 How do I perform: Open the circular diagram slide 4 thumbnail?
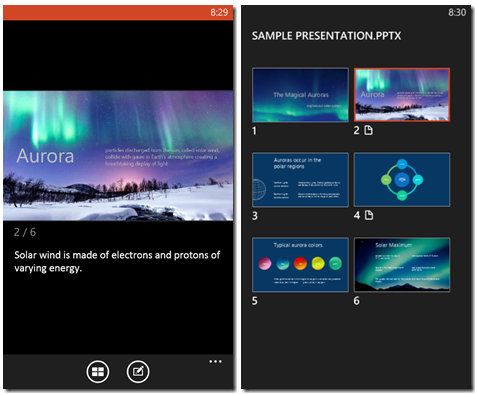(x=402, y=180)
